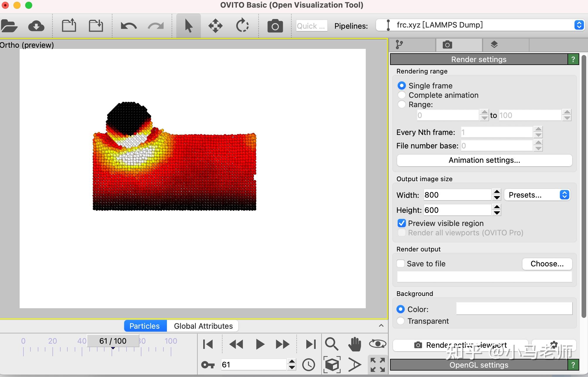Uncheck Preview visible region
This screenshot has width=588, height=377.
[402, 223]
